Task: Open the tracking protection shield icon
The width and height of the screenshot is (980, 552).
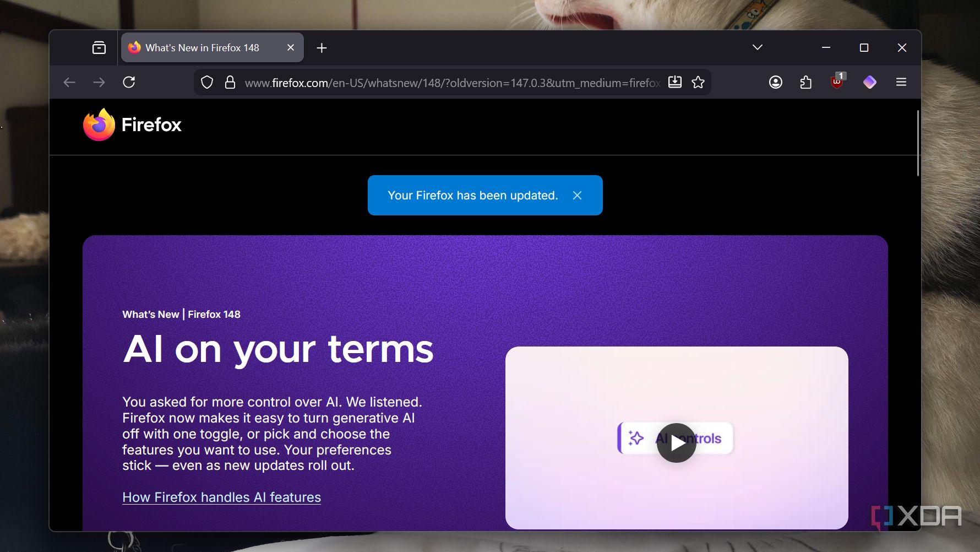Action: pyautogui.click(x=207, y=83)
